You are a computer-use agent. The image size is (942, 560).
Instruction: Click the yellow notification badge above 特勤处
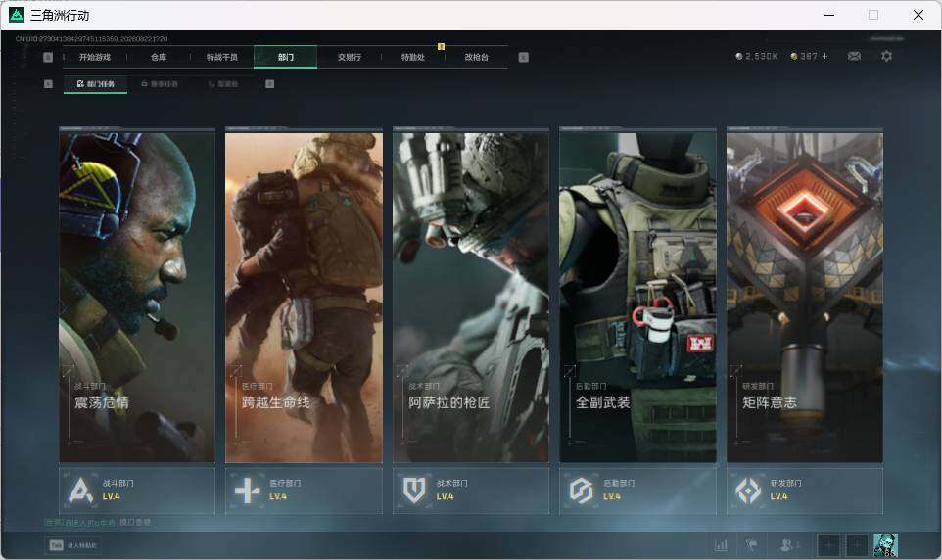[x=441, y=46]
